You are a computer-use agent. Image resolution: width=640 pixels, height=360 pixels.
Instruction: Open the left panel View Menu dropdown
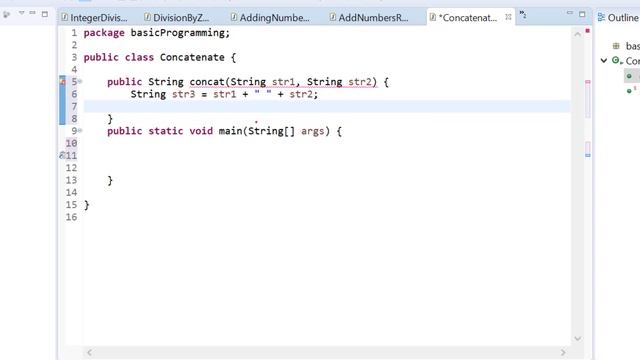(x=21, y=13)
